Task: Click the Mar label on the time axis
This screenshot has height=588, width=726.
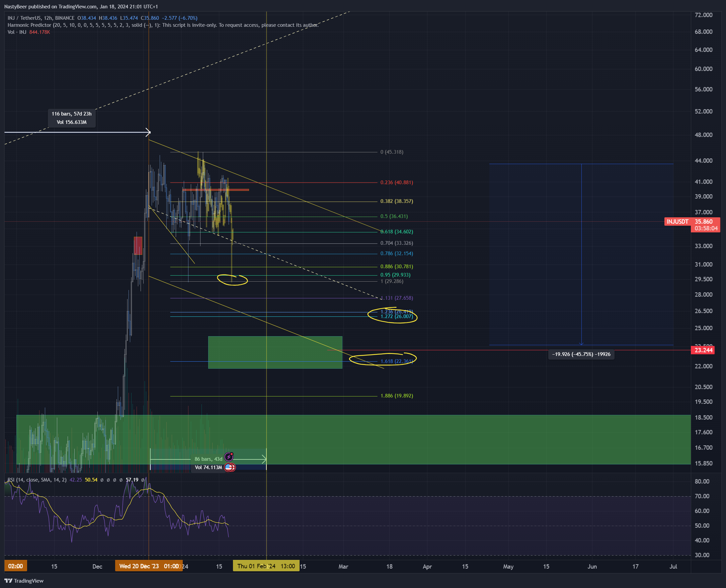Action: [x=343, y=566]
